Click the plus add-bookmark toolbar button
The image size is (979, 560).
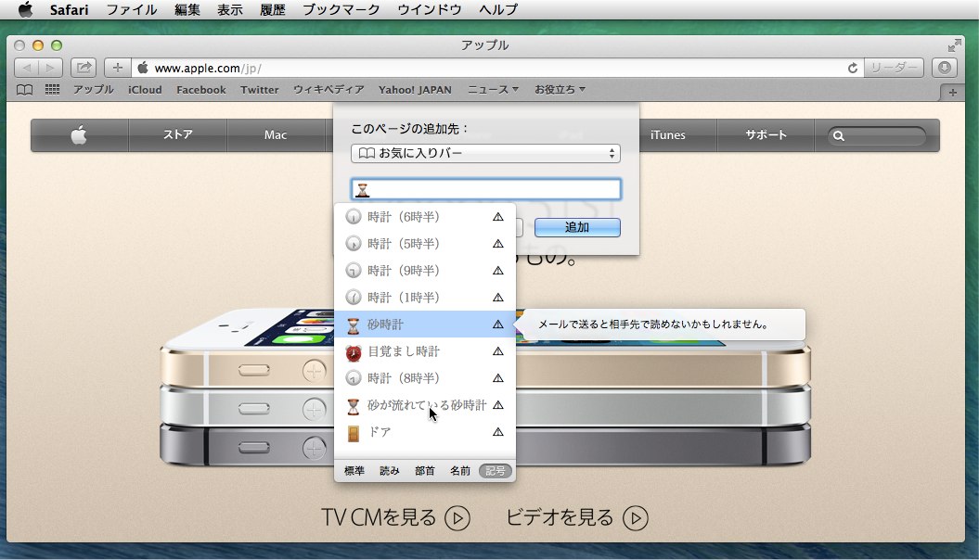(117, 68)
